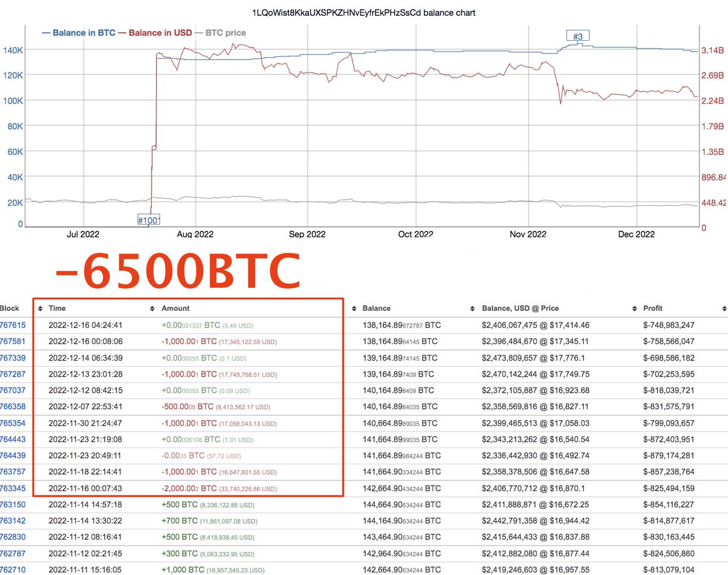Sort table by the Balance column arrows
The width and height of the screenshot is (728, 575).
pyautogui.click(x=473, y=308)
